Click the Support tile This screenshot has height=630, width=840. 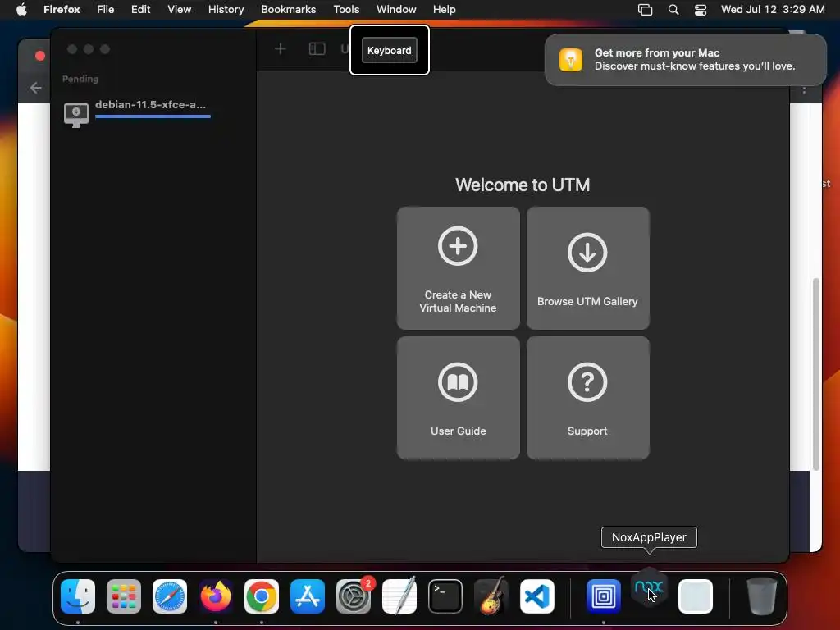[x=587, y=398]
